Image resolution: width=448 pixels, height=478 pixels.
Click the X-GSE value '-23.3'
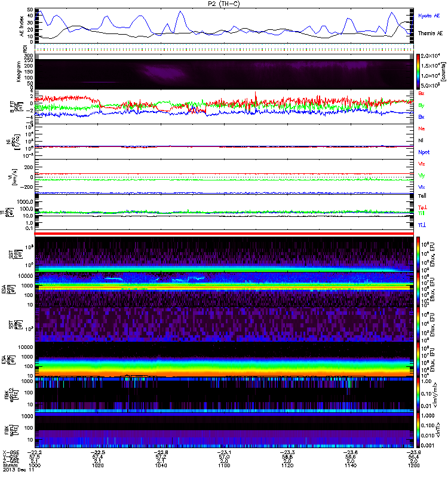(287, 452)
